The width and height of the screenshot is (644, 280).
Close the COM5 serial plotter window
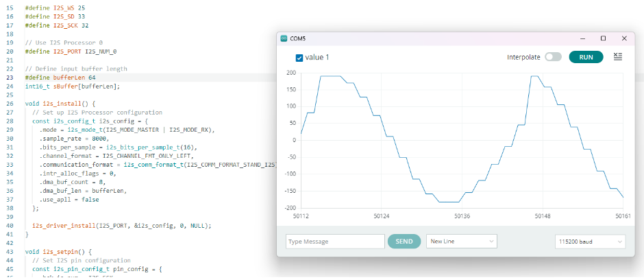coord(624,38)
